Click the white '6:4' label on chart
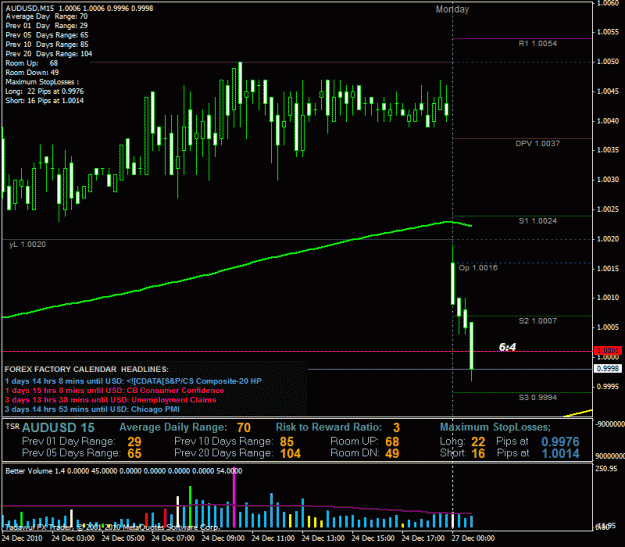Viewport: 625px width, 547px height. 507,347
